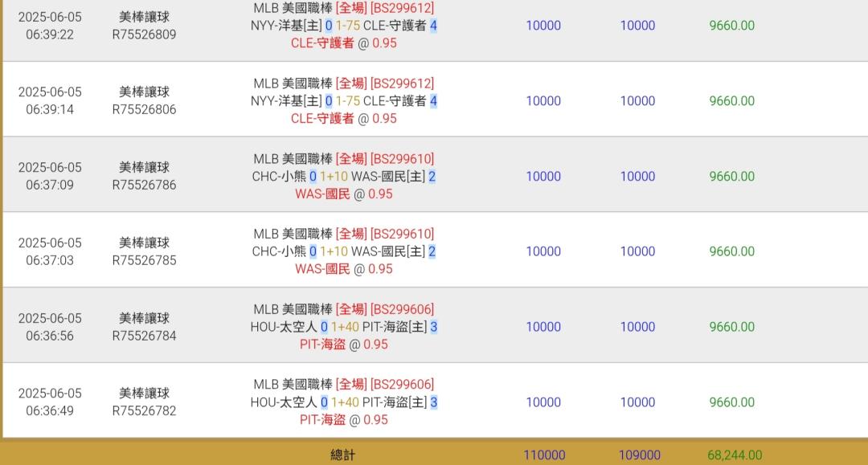This screenshot has width=868, height=465.
Task: Select bet order R75526785
Action: coord(144,260)
